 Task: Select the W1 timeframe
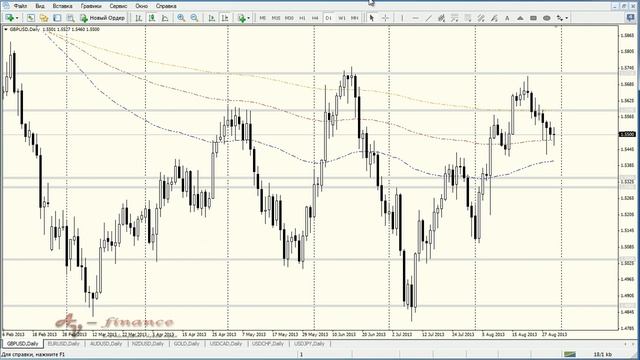(342, 18)
